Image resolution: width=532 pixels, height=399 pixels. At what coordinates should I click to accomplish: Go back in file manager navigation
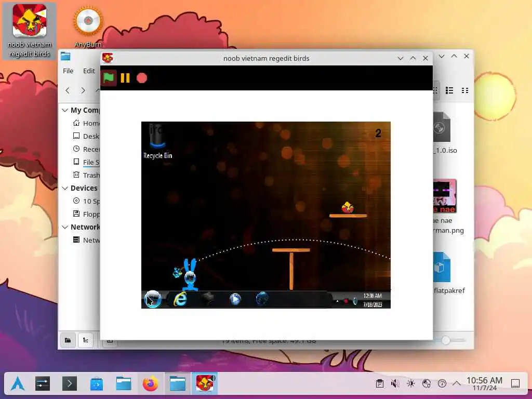click(68, 90)
